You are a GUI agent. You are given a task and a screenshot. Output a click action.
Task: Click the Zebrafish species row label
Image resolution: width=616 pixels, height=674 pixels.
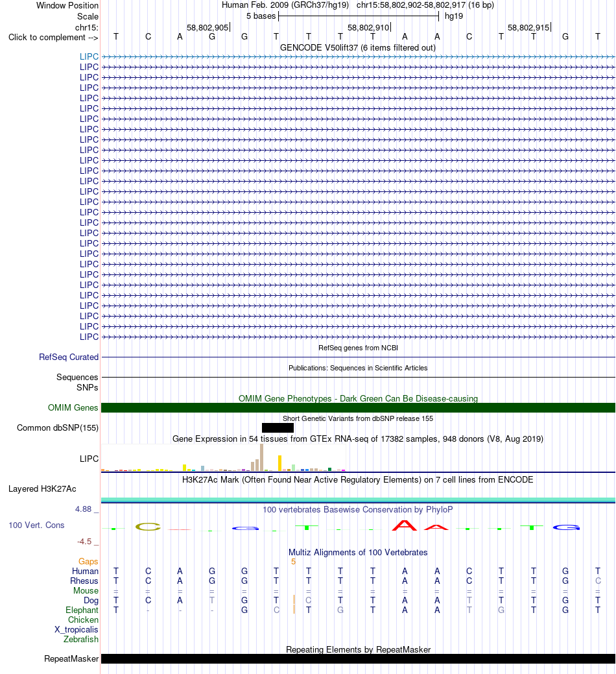[x=81, y=639]
